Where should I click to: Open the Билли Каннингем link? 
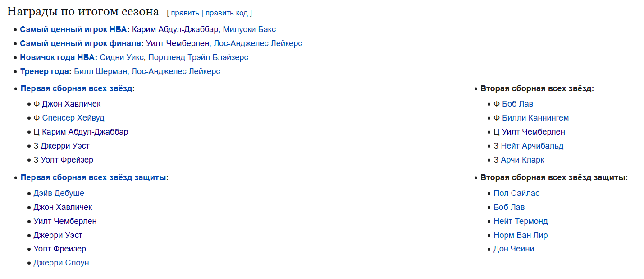coord(535,118)
